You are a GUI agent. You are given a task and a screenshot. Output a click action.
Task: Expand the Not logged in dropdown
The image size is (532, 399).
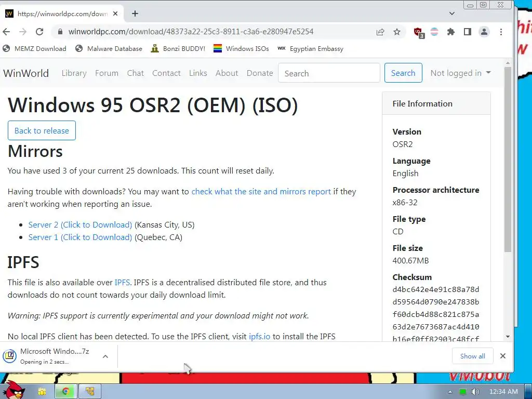click(x=460, y=73)
